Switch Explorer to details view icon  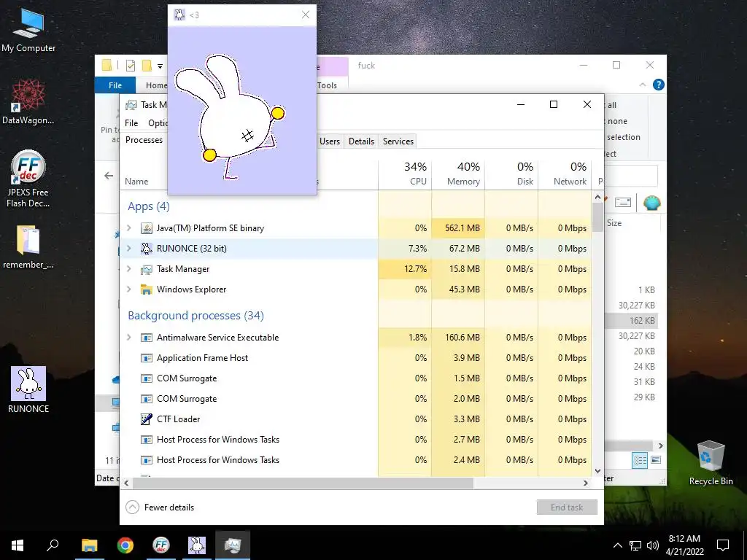click(x=640, y=460)
